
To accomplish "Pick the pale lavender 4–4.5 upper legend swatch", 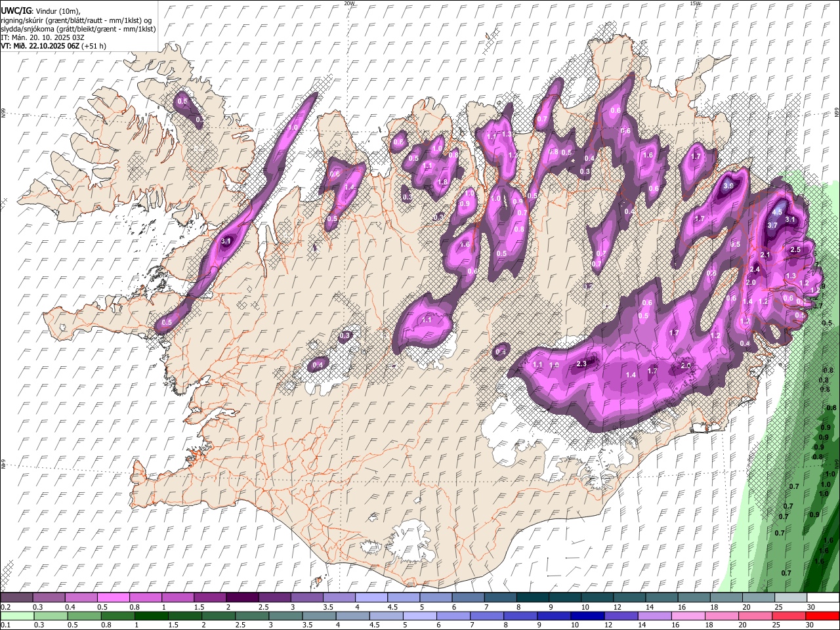I will 371,597.
